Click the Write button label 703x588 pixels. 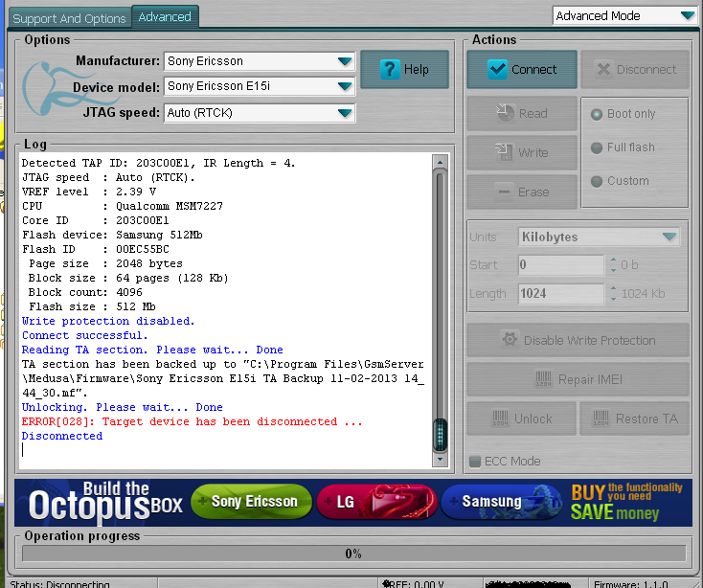tap(533, 153)
